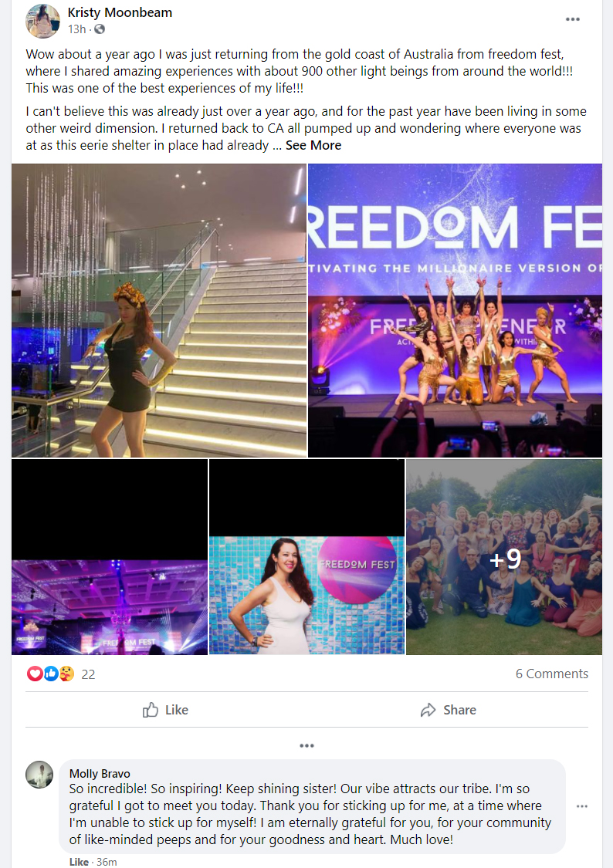Screen dimensions: 613x868
Task: Expand the +9 additional photos tile
Action: pos(504,557)
